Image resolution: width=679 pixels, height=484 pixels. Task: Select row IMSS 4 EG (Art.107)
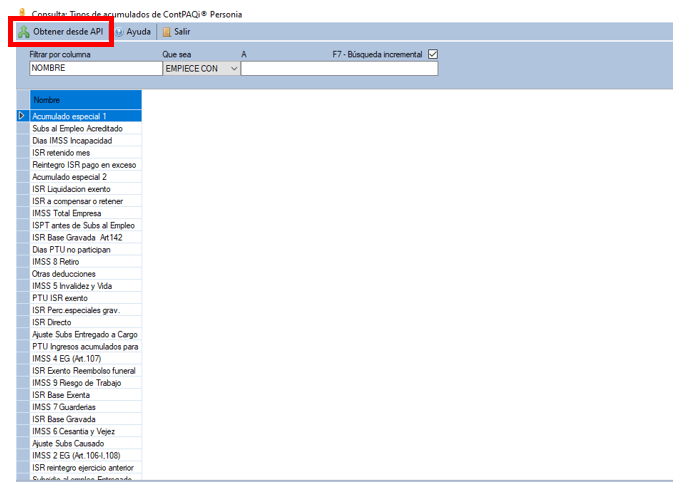click(x=86, y=358)
